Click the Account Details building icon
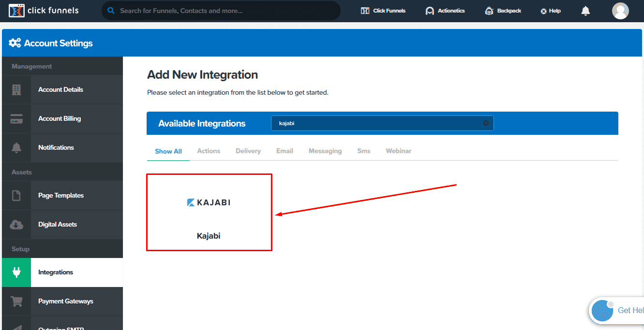 point(16,89)
